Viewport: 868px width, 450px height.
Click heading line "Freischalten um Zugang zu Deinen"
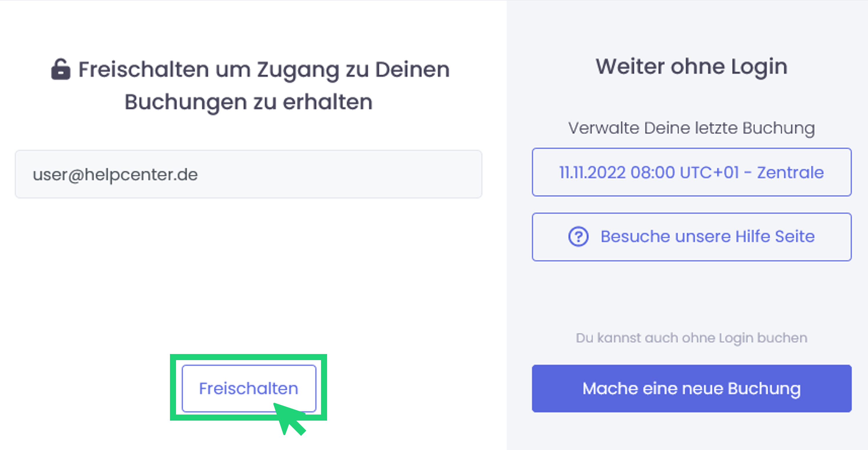pyautogui.click(x=264, y=70)
